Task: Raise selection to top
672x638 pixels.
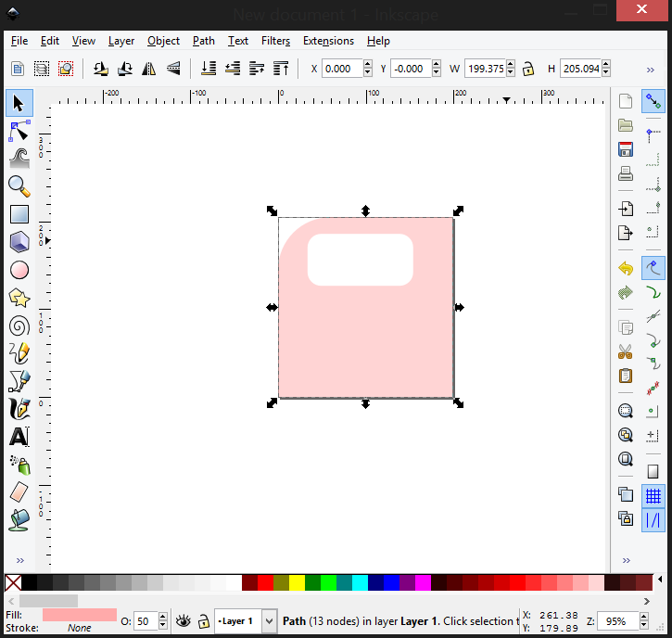Action: pos(281,69)
